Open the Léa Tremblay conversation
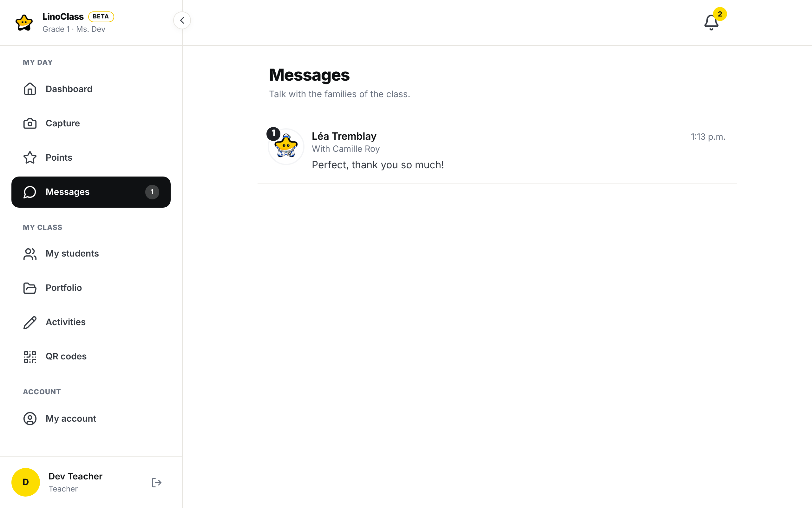The height and width of the screenshot is (508, 812). [x=497, y=150]
